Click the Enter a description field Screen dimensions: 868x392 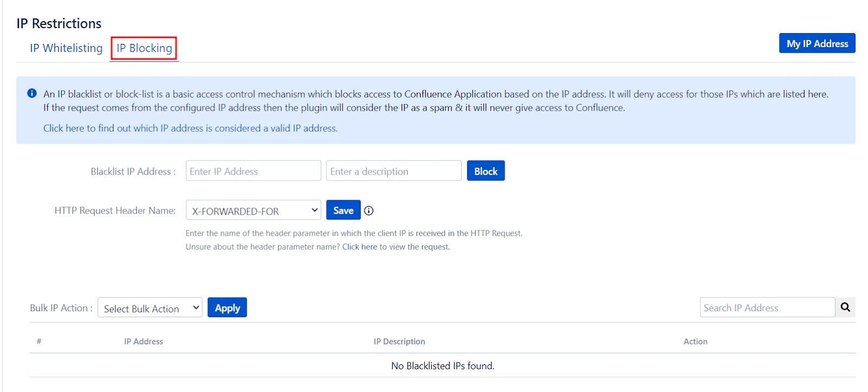coord(393,171)
